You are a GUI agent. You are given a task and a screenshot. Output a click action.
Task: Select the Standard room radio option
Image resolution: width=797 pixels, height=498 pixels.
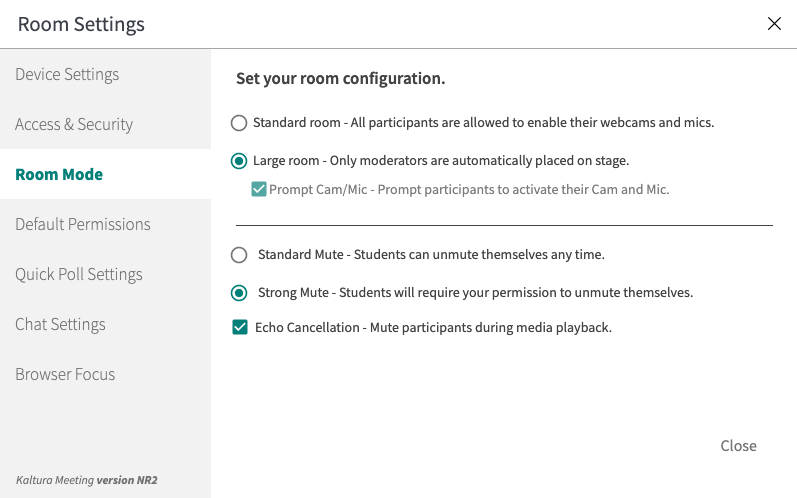239,123
